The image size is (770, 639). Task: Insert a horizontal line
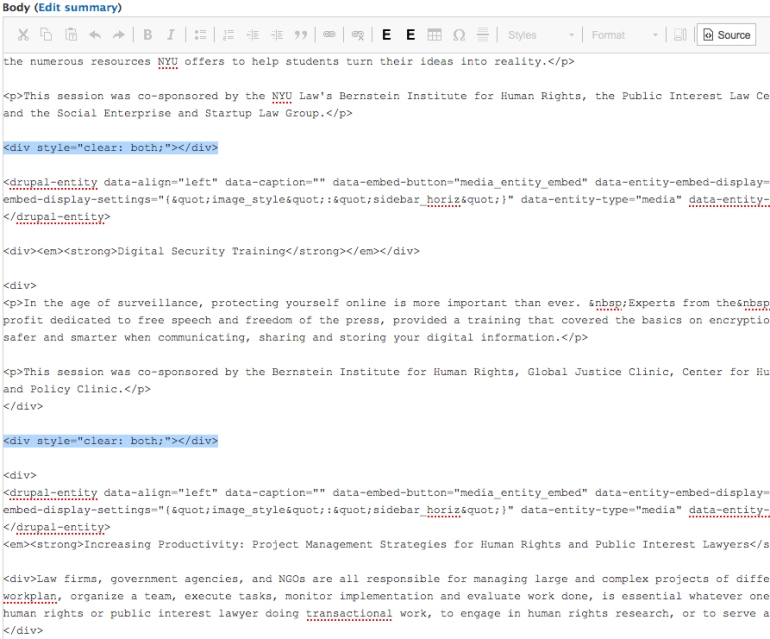(x=483, y=34)
